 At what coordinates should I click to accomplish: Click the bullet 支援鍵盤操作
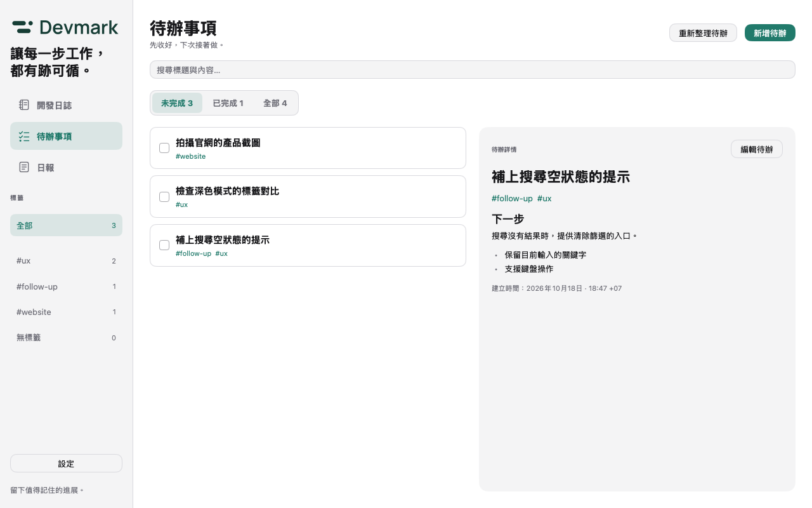(x=529, y=269)
